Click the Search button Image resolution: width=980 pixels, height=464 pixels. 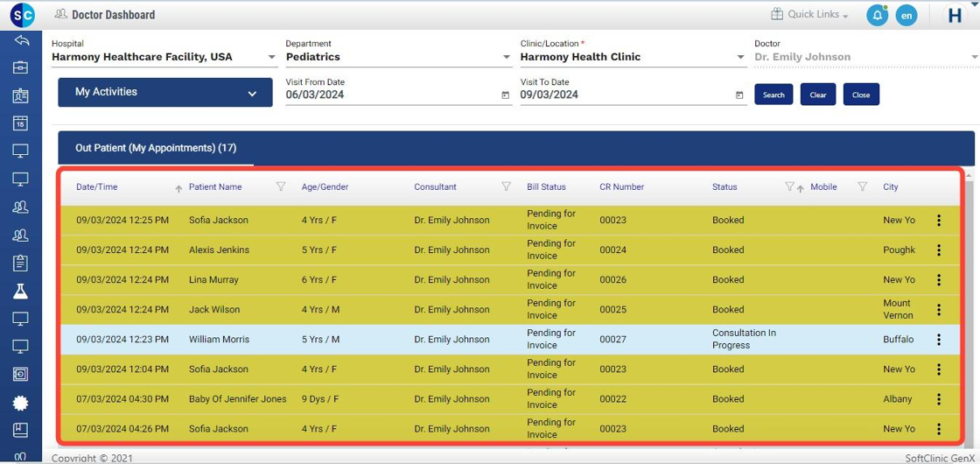(773, 95)
